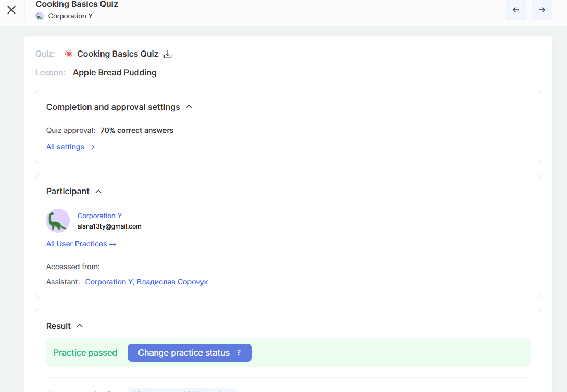The width and height of the screenshot is (567, 392).
Task: Open All settings link
Action: coord(70,147)
